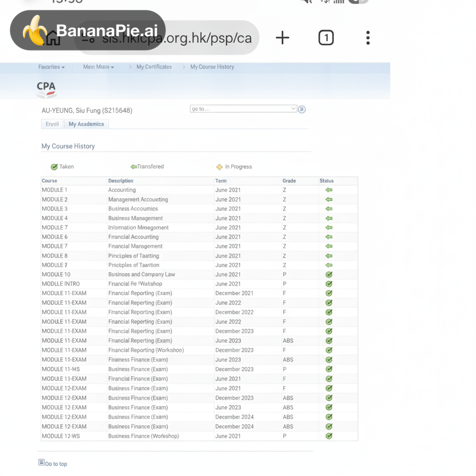Click the taken checkmark for the December 2021 exam
This screenshot has height=476, width=476.
[329, 293]
